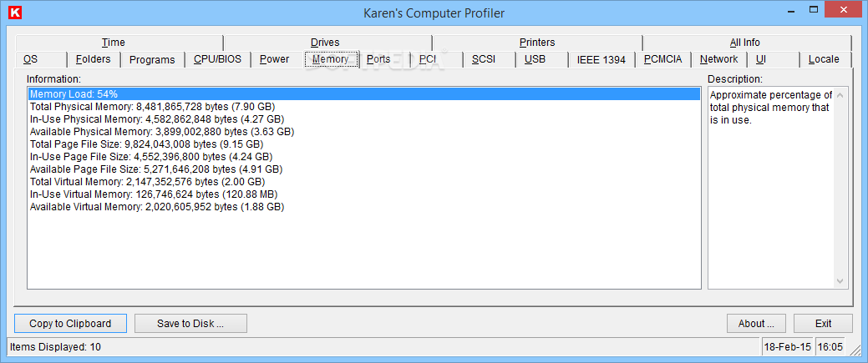
Task: Open the USB tab
Action: click(x=541, y=59)
